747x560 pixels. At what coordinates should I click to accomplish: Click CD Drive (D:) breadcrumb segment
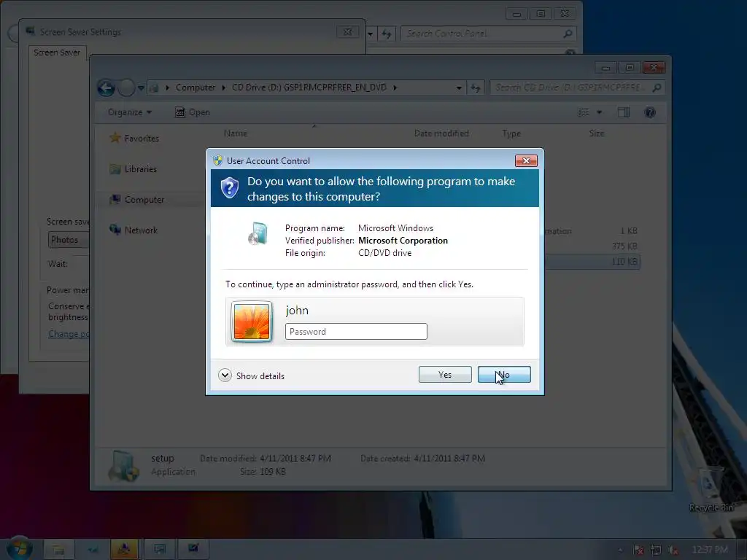coord(309,87)
